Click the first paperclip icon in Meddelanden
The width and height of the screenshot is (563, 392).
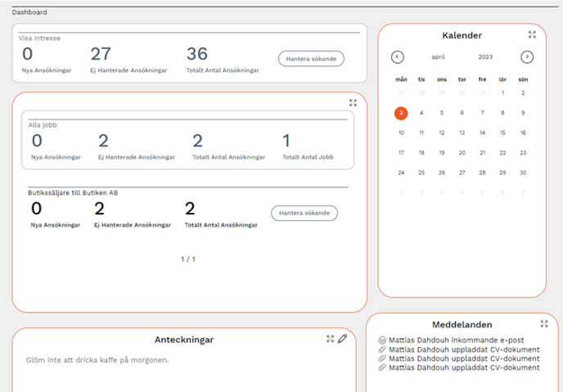click(382, 350)
